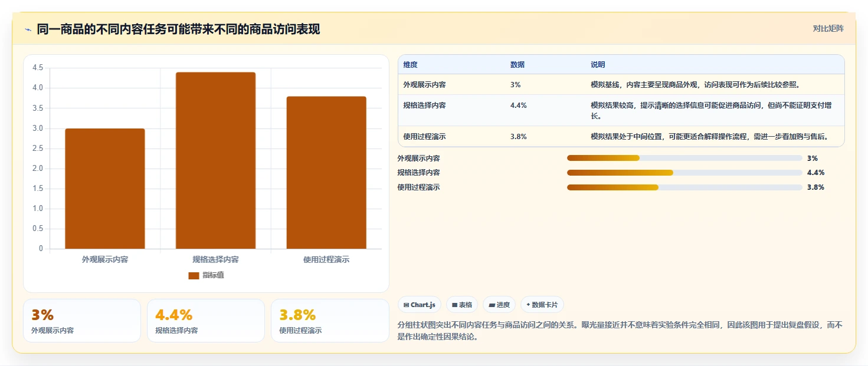Select the 表格 tag chip
The height and width of the screenshot is (366, 868).
pos(462,305)
